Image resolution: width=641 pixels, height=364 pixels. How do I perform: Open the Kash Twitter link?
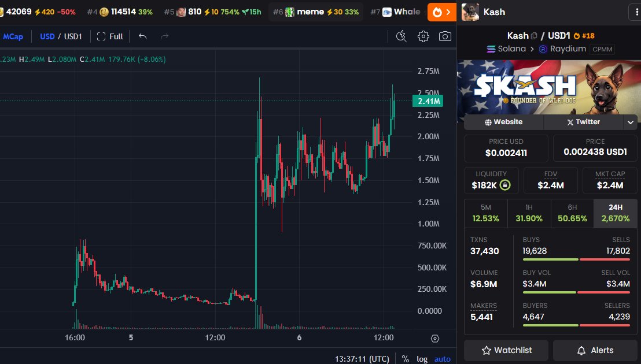click(x=583, y=121)
